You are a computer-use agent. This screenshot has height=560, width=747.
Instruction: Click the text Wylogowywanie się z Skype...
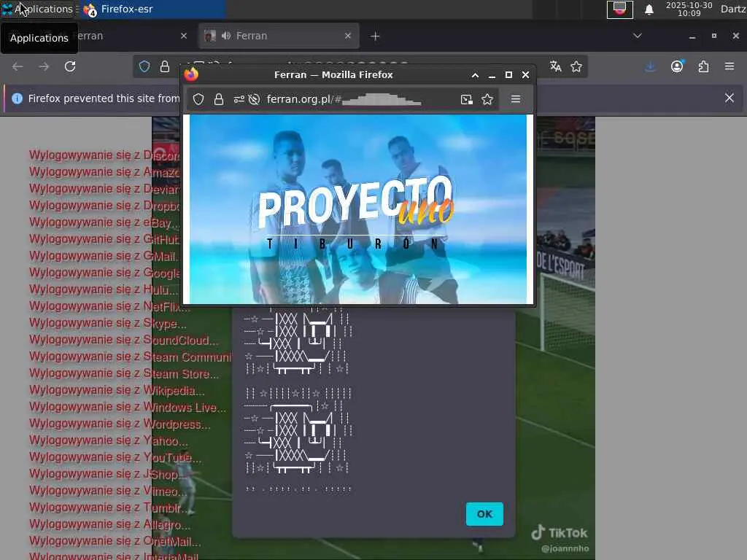tap(108, 323)
